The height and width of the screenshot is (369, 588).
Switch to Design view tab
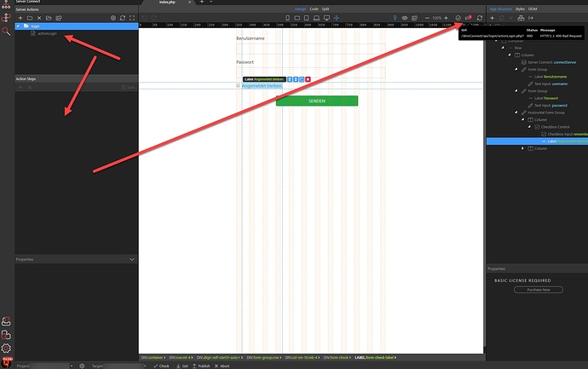300,9
